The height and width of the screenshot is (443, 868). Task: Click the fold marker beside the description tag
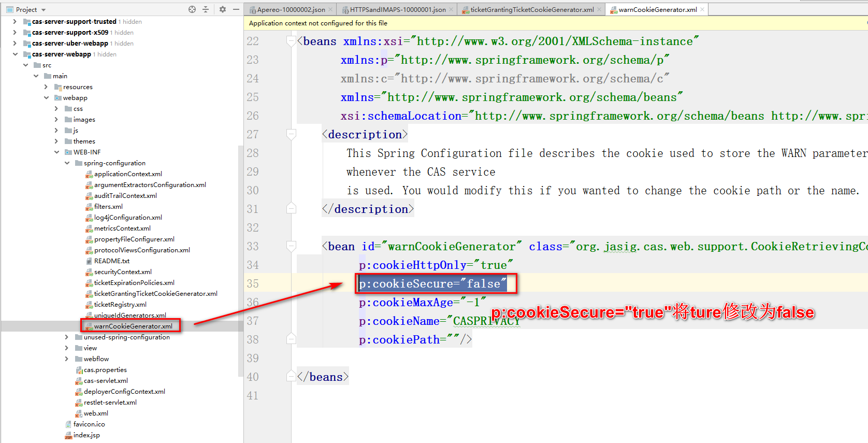click(291, 135)
